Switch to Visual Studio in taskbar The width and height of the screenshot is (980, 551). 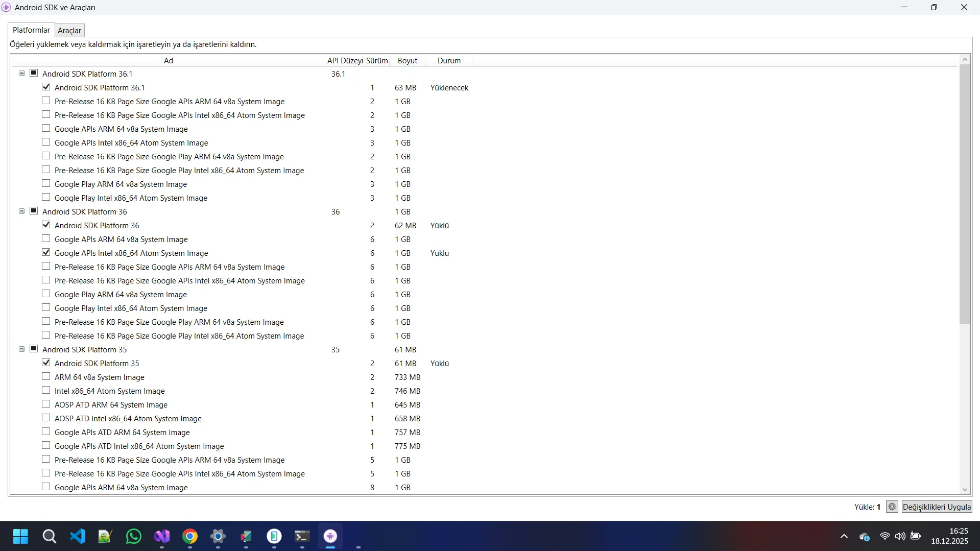pyautogui.click(x=162, y=536)
